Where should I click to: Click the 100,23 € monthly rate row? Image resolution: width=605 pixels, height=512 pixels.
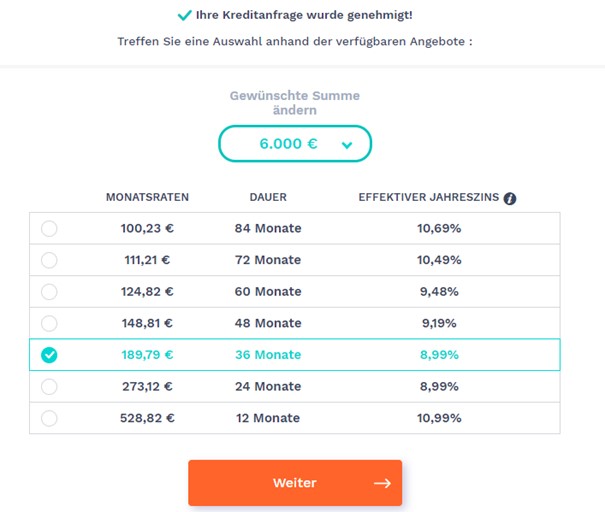pos(295,228)
